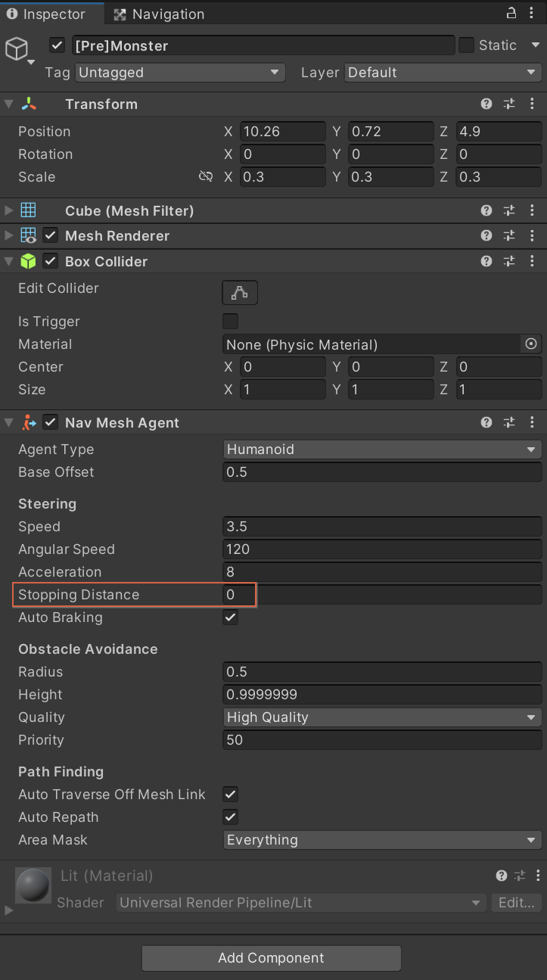The height and width of the screenshot is (980, 547).
Task: Open Lit Material more options menu
Action: click(x=536, y=876)
